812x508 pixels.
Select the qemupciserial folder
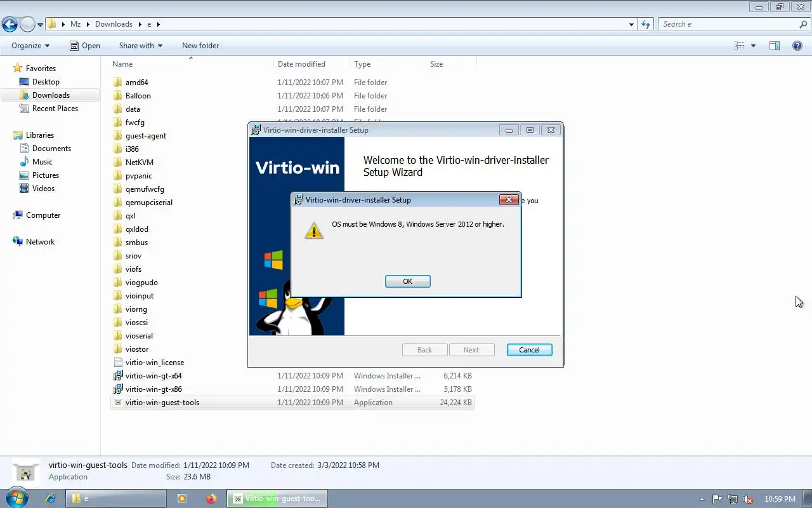[149, 203]
